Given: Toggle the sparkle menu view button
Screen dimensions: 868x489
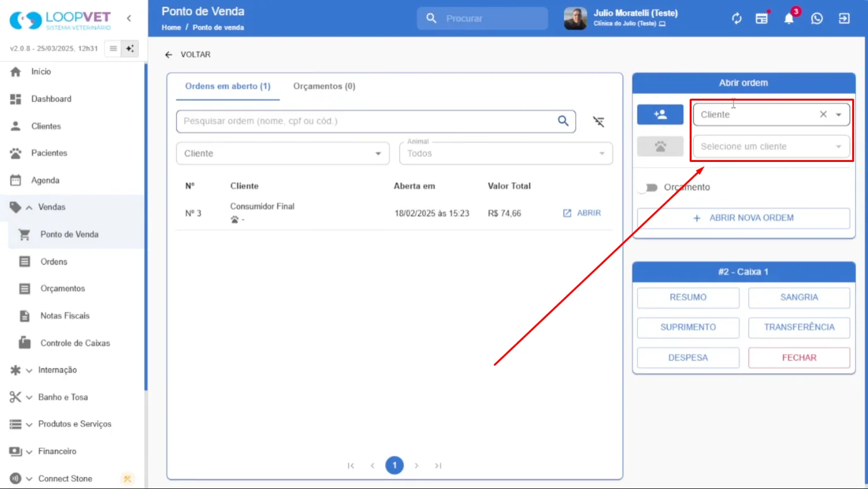Looking at the screenshot, I should pyautogui.click(x=130, y=49).
